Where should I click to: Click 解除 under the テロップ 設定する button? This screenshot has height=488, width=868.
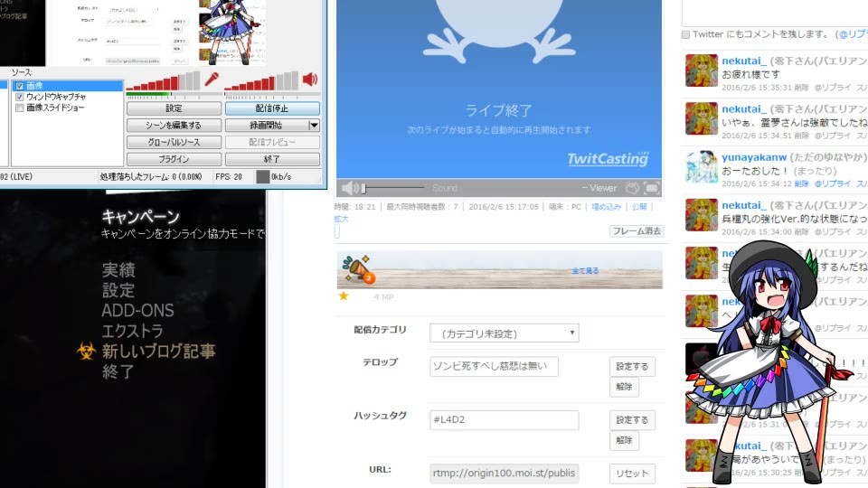click(624, 387)
